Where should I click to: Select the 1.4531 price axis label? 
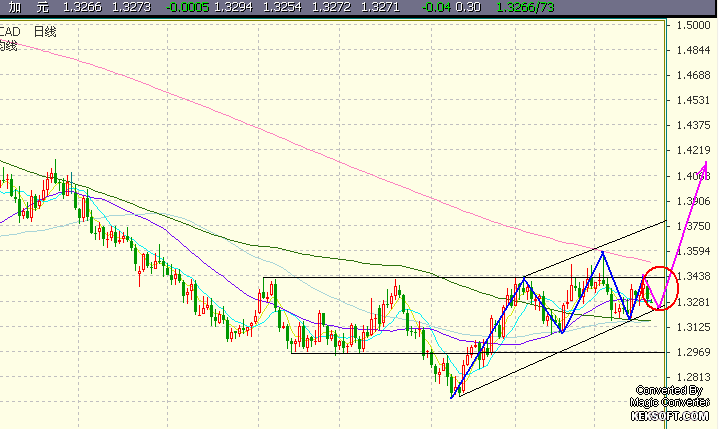pos(693,100)
